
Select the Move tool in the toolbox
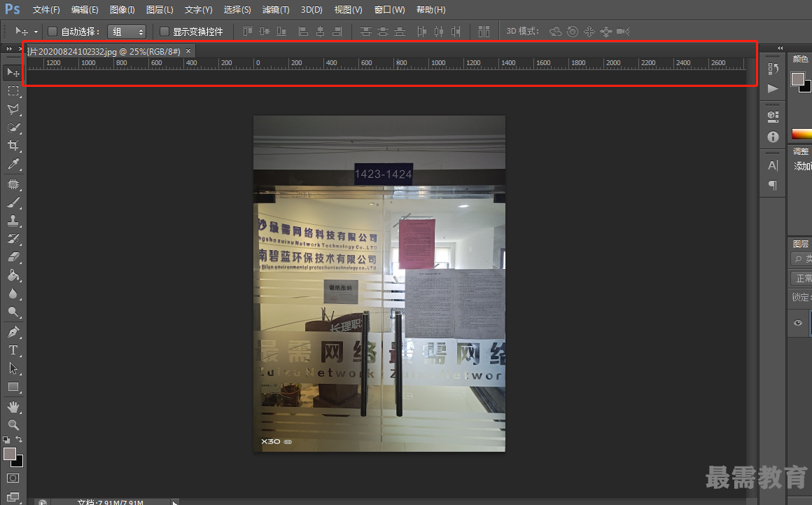coord(13,73)
